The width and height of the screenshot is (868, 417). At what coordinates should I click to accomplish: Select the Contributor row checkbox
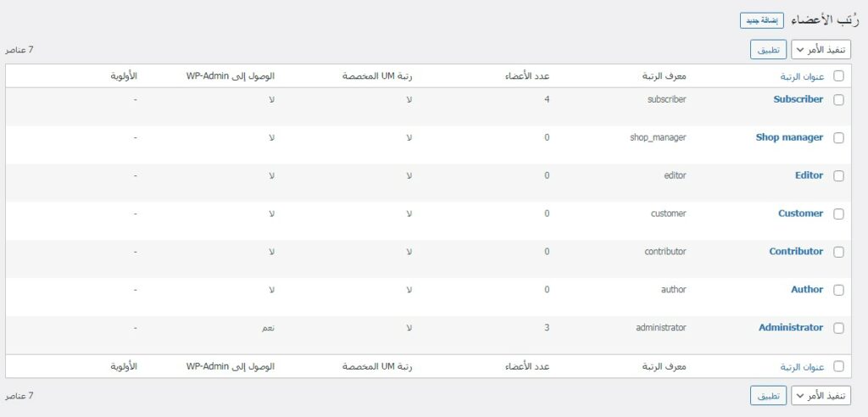point(839,253)
